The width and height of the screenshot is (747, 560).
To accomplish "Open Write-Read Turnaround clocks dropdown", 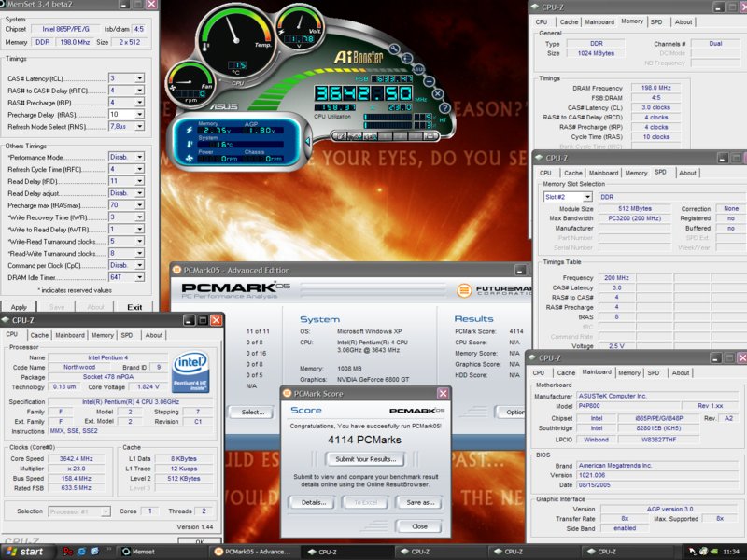I will click(139, 241).
